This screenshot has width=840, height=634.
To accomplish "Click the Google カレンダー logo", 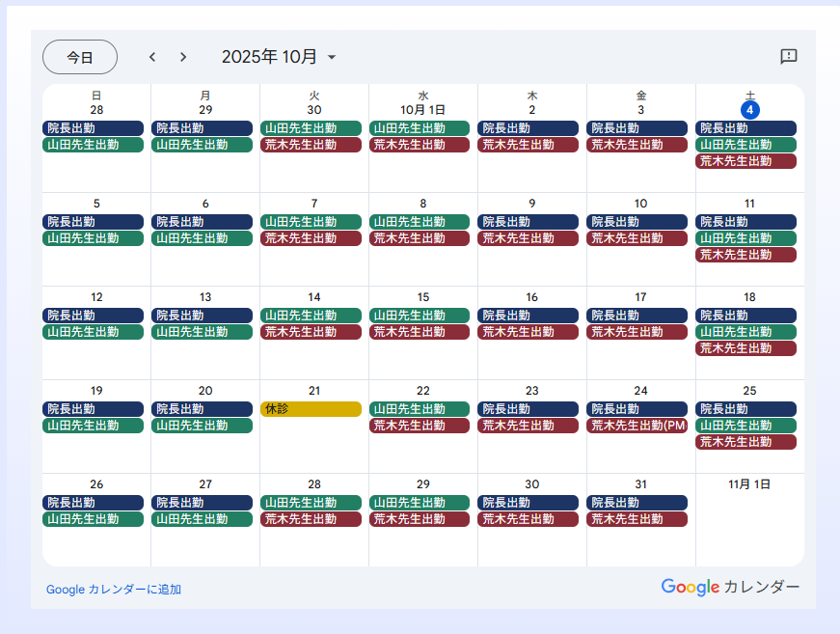I will pyautogui.click(x=730, y=587).
